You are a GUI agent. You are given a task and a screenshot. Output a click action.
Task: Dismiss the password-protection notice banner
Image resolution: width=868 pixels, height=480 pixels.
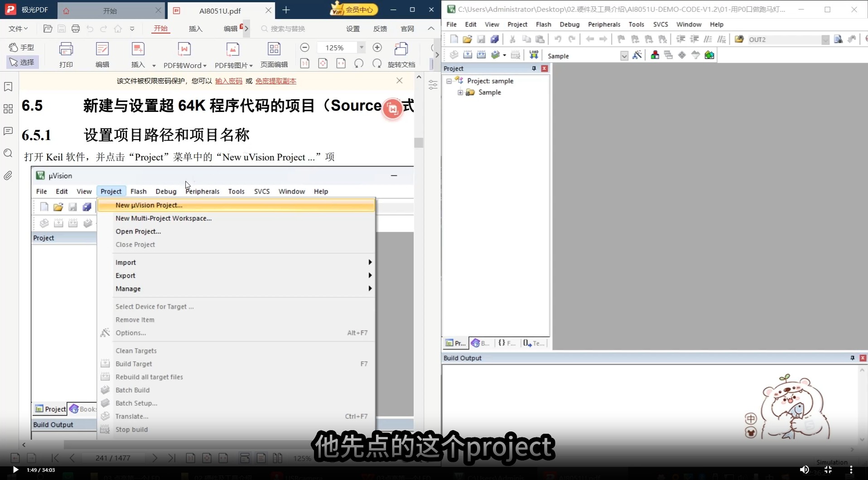(x=399, y=80)
